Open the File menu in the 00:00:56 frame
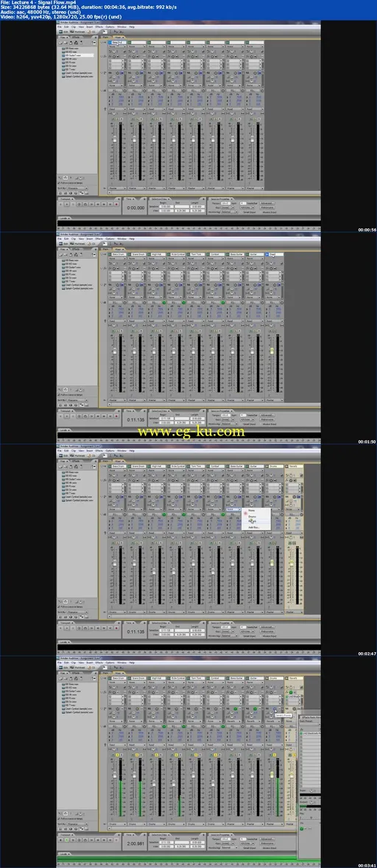 [59, 27]
